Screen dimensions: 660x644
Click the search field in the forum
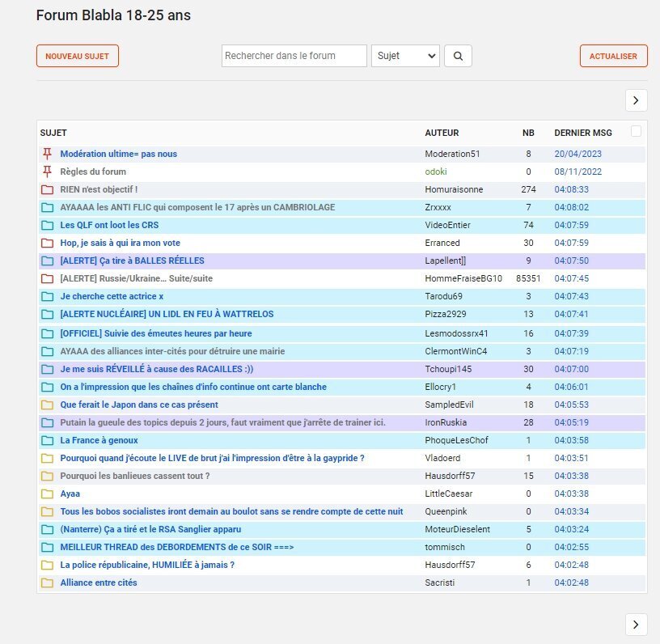[x=294, y=56]
